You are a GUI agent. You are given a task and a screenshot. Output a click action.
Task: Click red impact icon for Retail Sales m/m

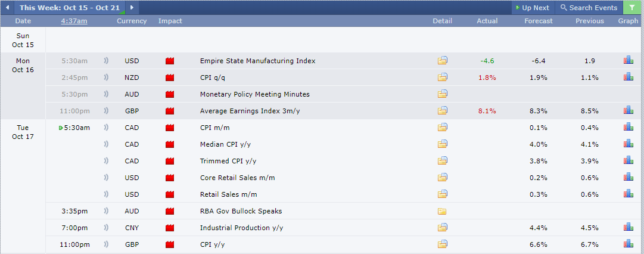coord(170,194)
